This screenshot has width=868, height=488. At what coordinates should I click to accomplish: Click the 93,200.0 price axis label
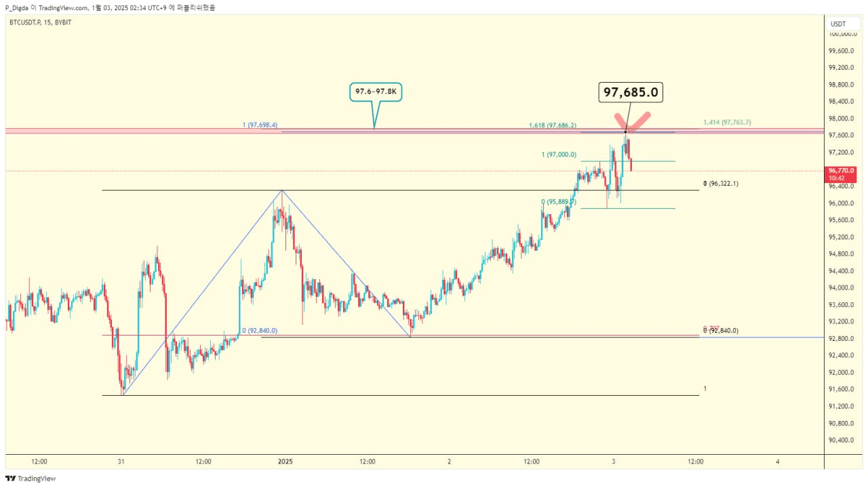[x=840, y=322]
